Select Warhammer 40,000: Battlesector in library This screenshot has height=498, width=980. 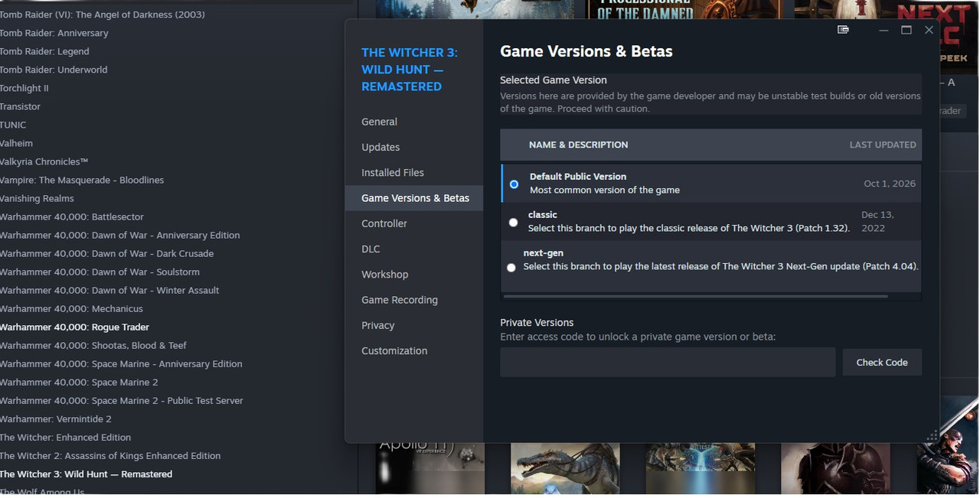72,216
